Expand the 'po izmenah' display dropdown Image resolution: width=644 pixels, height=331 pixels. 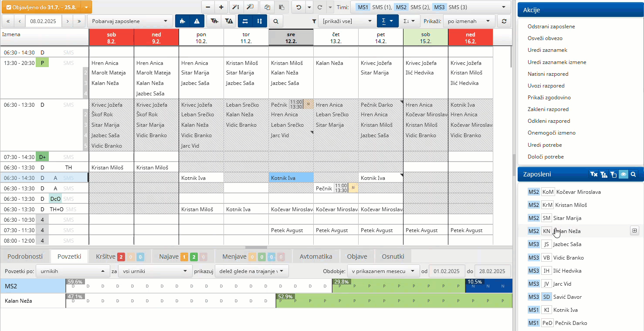pyautogui.click(x=469, y=21)
